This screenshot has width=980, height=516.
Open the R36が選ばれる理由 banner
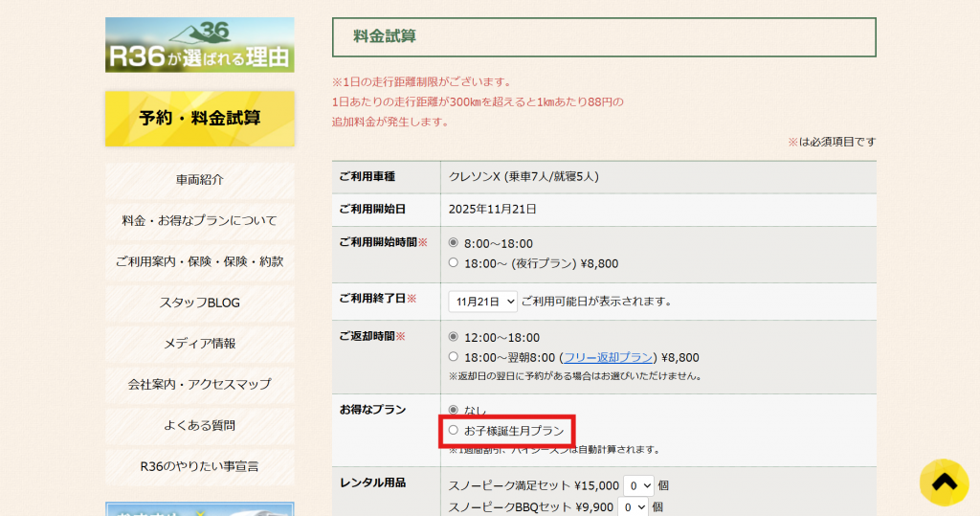200,45
